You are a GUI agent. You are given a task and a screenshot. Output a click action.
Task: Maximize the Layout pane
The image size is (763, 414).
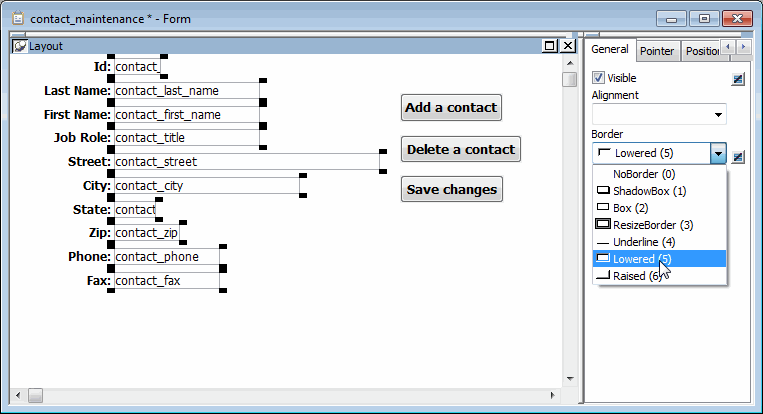tap(550, 46)
